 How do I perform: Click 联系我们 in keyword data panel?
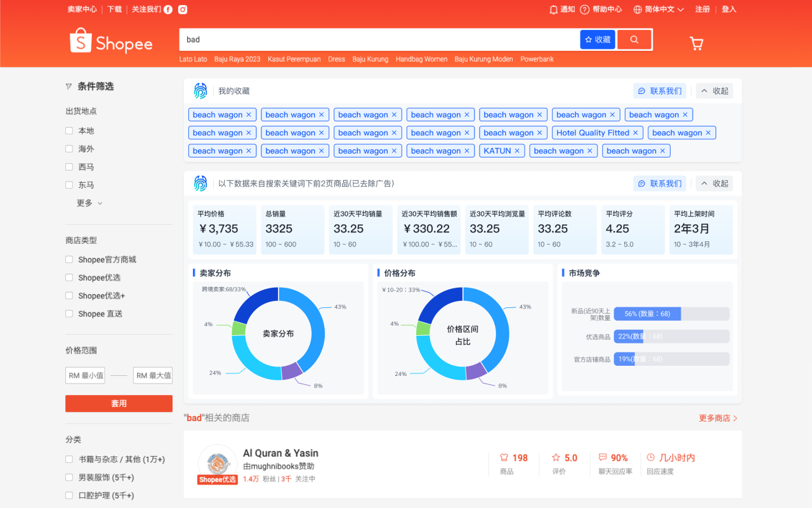click(x=660, y=184)
